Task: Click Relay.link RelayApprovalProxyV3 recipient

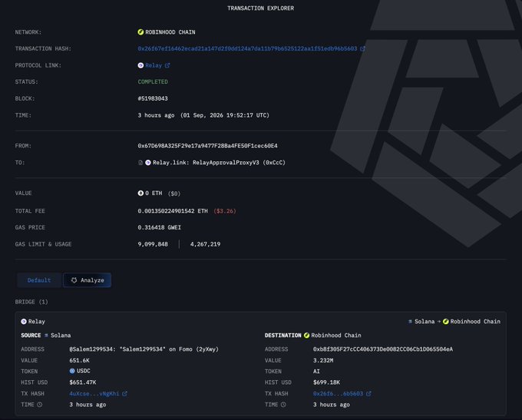Action: [219, 163]
